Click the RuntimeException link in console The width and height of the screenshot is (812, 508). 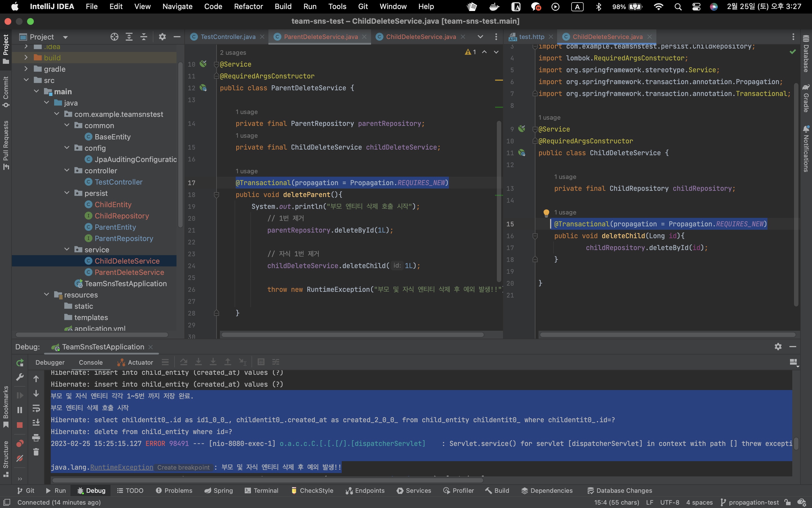pos(122,467)
